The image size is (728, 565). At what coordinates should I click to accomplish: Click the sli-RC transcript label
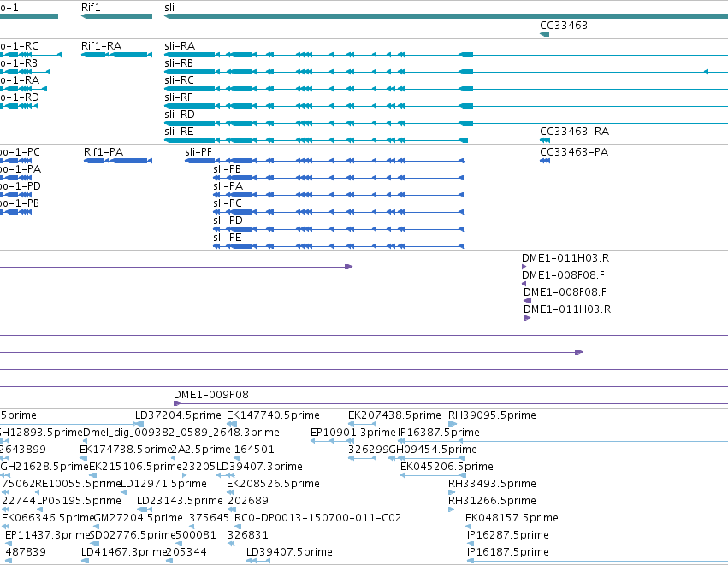point(179,80)
